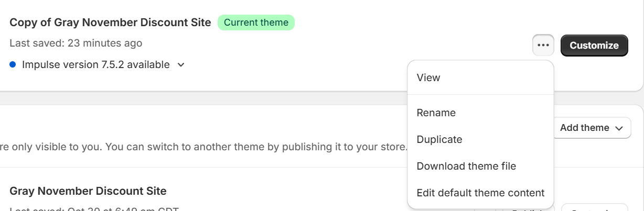Choose Rename in the theme menu

point(436,113)
